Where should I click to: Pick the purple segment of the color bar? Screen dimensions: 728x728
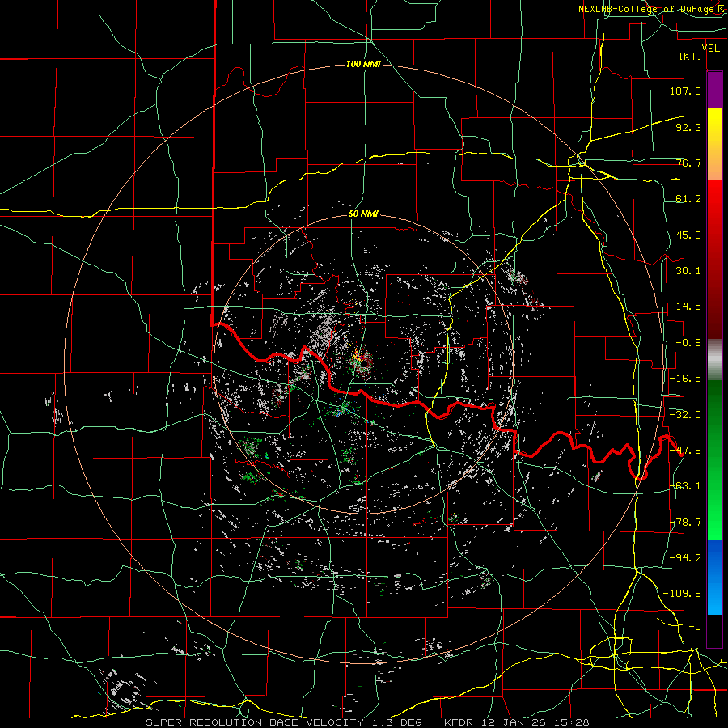tap(714, 91)
